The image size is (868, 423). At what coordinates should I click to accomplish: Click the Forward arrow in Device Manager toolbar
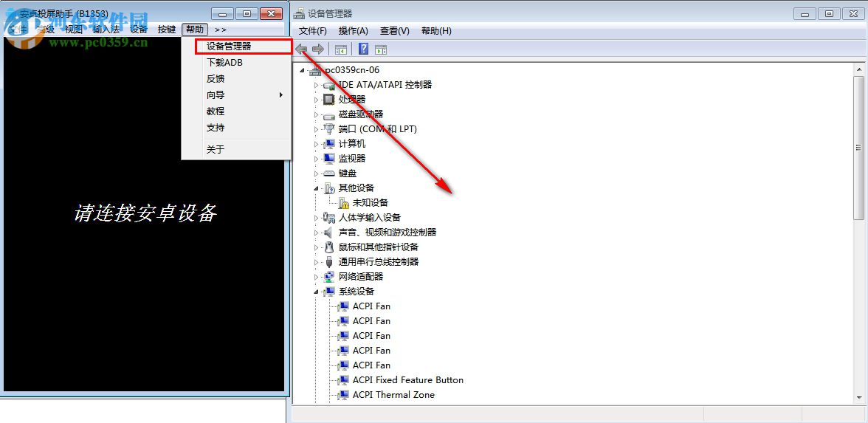click(317, 49)
